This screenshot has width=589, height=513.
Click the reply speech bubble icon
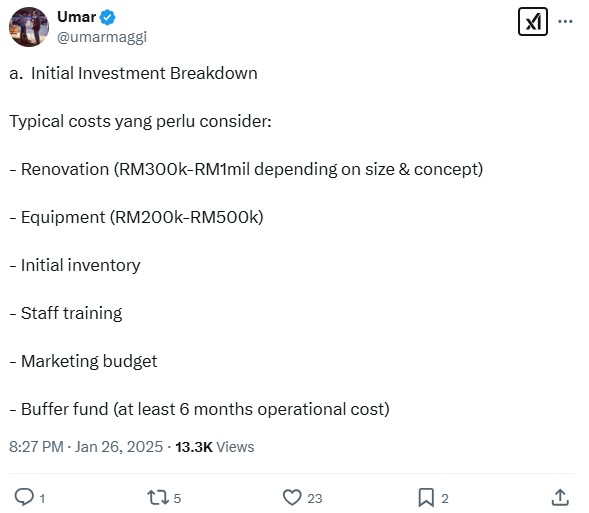[24, 497]
